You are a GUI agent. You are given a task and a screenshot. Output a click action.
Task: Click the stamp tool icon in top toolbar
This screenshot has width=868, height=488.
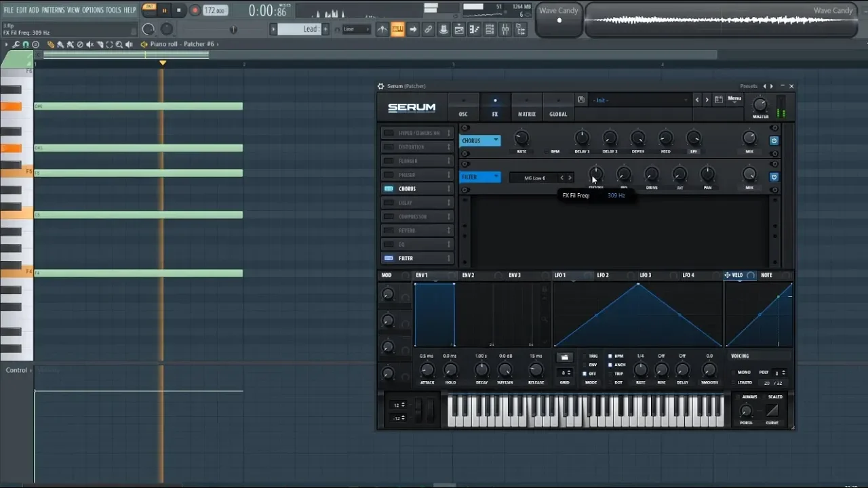click(443, 29)
